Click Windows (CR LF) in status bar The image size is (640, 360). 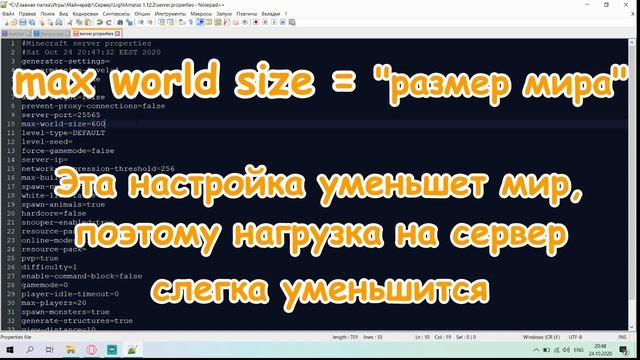(541, 337)
